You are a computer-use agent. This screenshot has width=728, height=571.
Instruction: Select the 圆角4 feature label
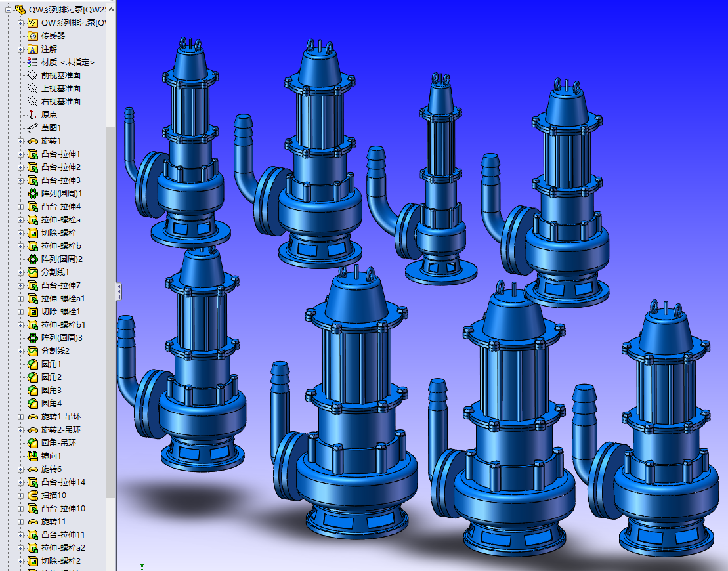pyautogui.click(x=51, y=404)
